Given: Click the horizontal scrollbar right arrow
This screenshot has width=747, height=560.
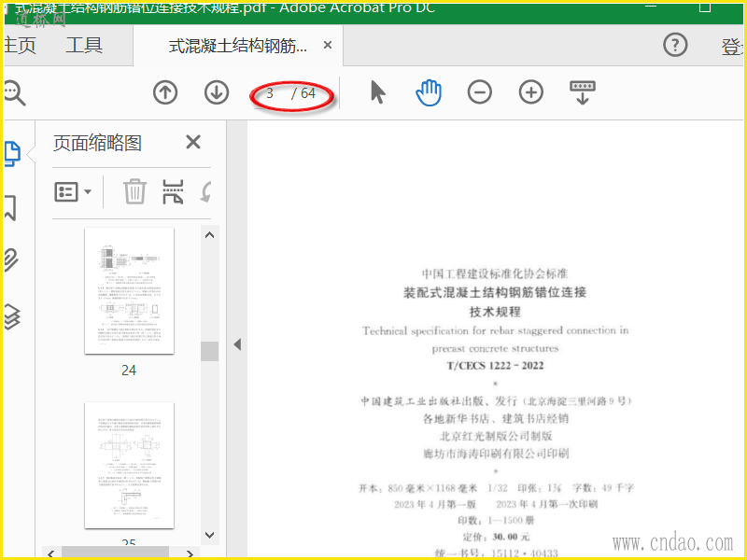Looking at the screenshot, I should click(x=190, y=553).
